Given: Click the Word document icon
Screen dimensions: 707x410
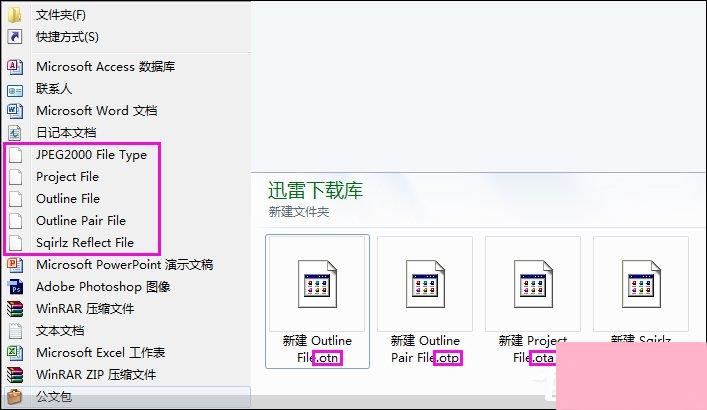Looking at the screenshot, I should [x=15, y=111].
